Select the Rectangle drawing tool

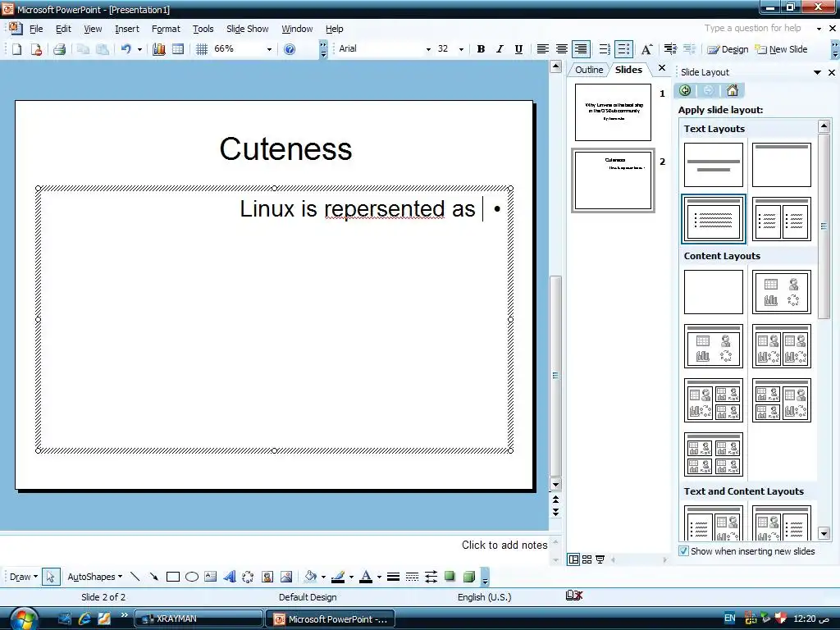click(x=172, y=577)
